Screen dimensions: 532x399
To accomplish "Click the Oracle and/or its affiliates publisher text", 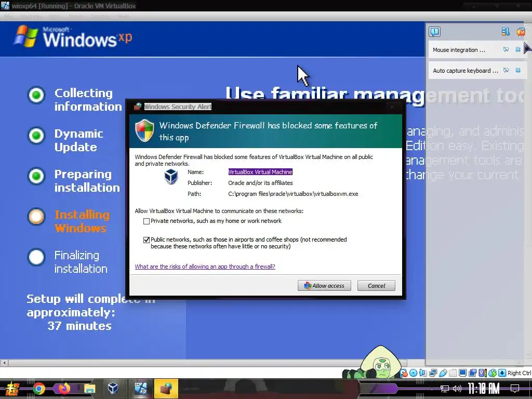I will (x=260, y=183).
